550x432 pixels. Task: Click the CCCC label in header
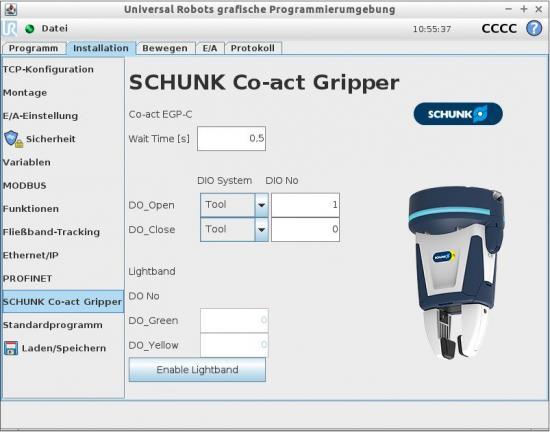point(499,28)
